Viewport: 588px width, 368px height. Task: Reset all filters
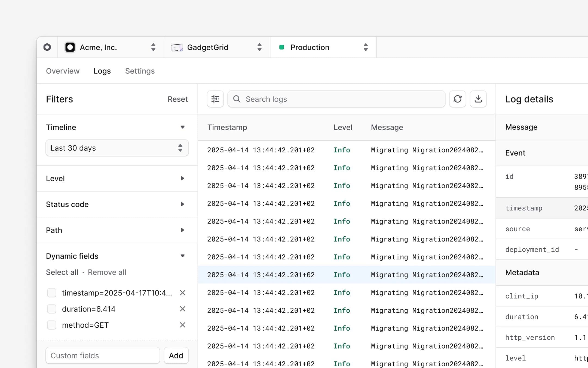(177, 99)
